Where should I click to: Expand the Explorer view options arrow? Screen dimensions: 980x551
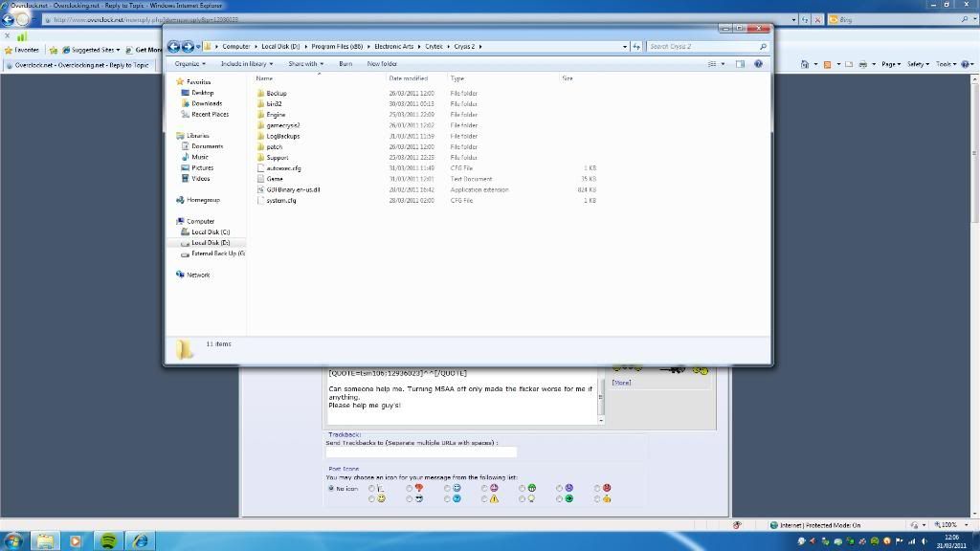tap(724, 64)
